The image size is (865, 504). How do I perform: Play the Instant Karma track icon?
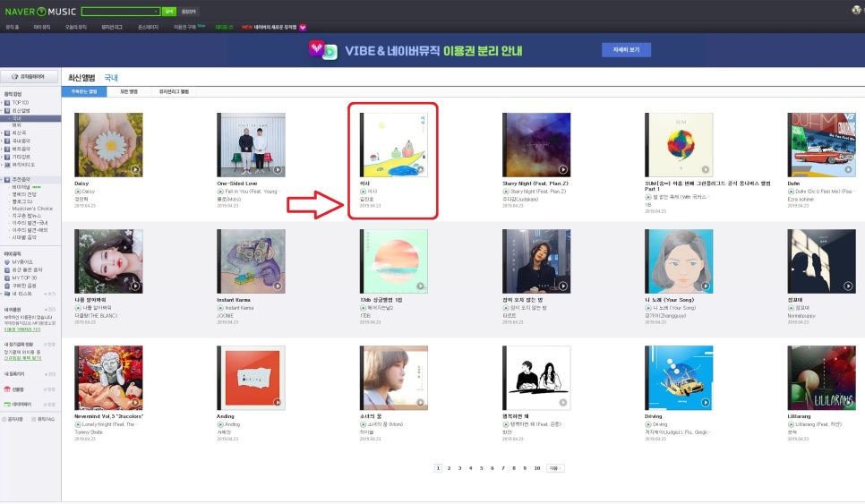pos(220,308)
